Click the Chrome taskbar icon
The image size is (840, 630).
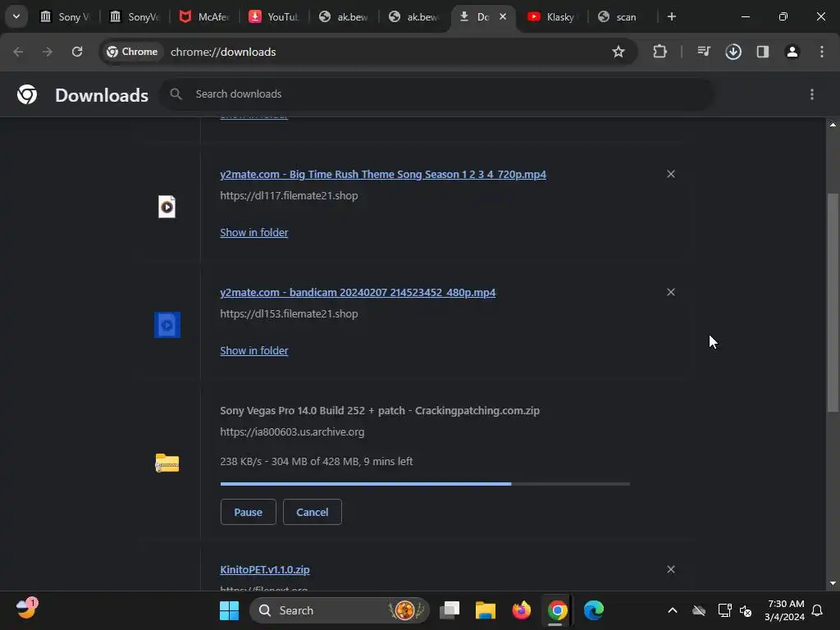pos(557,610)
